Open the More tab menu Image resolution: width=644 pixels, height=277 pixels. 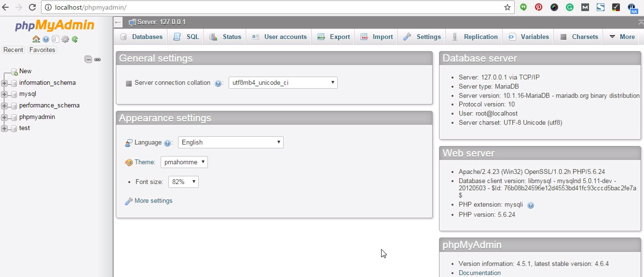point(622,37)
